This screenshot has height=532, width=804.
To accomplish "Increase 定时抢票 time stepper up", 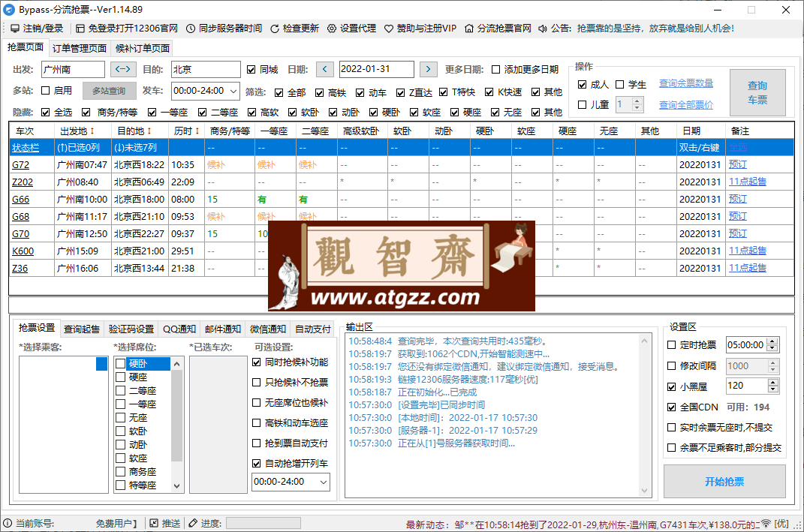I will click(772, 341).
